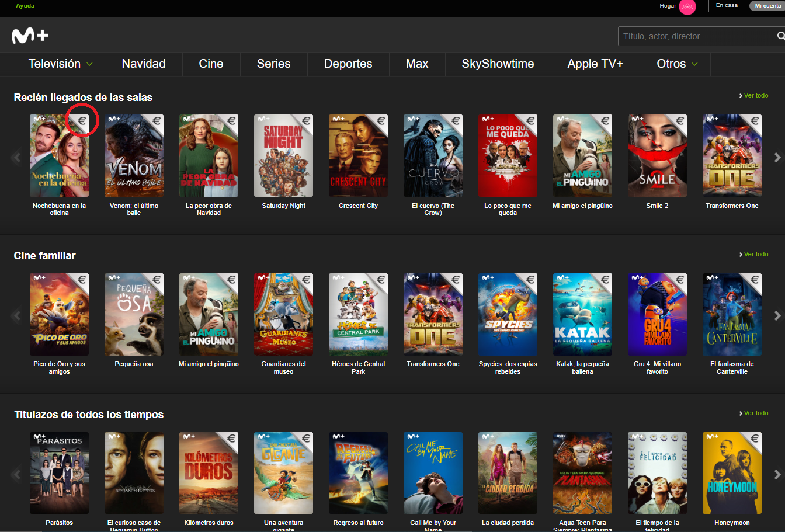This screenshot has height=532, width=785.
Task: Open the Mi cuenta menu
Action: (767, 6)
